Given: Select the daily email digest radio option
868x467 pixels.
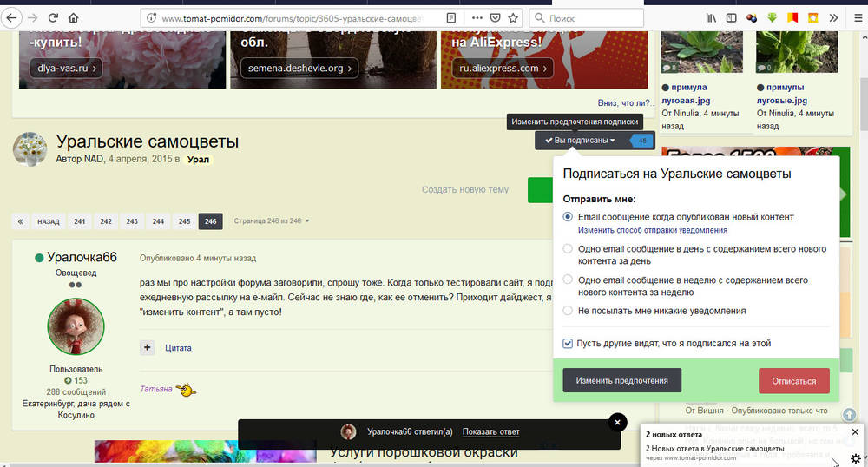Looking at the screenshot, I should click(x=568, y=248).
